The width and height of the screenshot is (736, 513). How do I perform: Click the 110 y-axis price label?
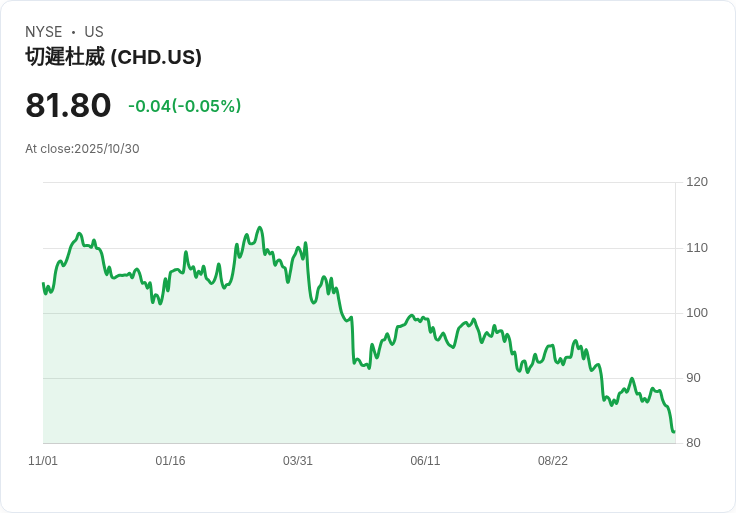(697, 248)
